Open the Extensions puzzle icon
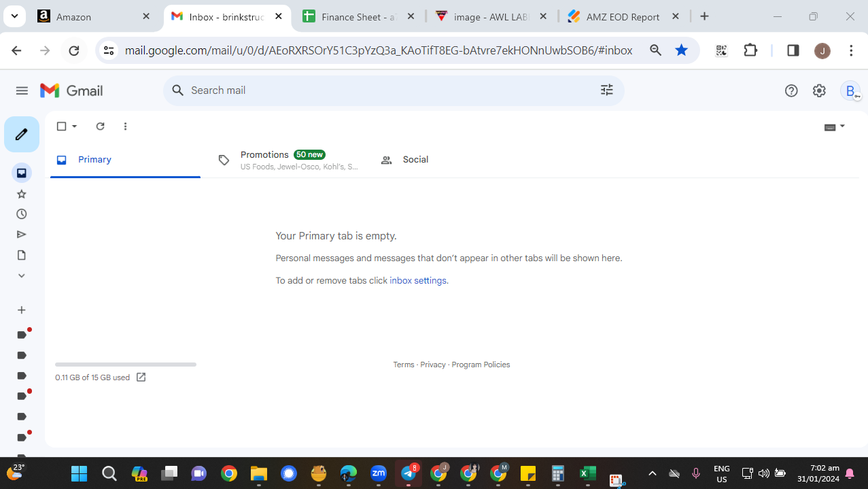This screenshot has width=868, height=489. [x=750, y=50]
